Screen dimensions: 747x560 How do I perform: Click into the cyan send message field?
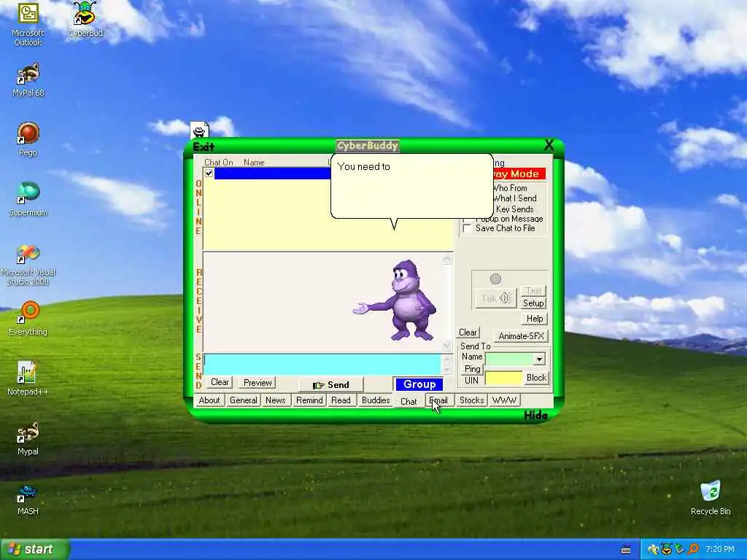pyautogui.click(x=322, y=365)
